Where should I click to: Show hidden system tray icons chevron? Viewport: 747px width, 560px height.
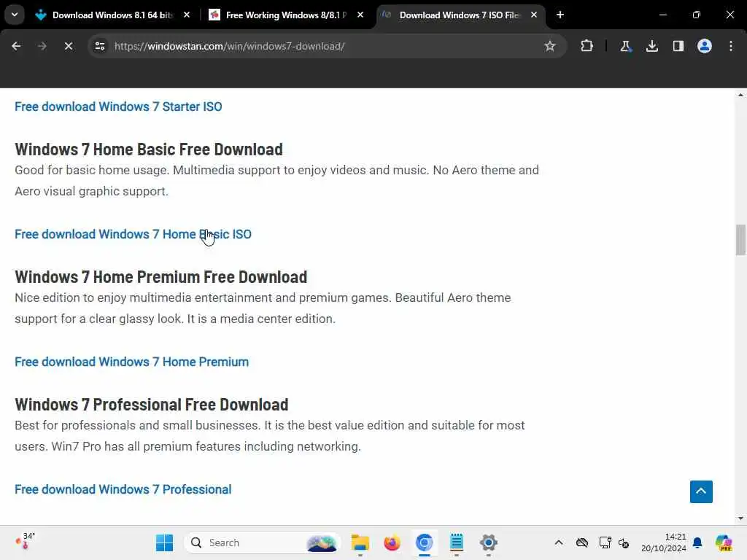click(x=559, y=542)
